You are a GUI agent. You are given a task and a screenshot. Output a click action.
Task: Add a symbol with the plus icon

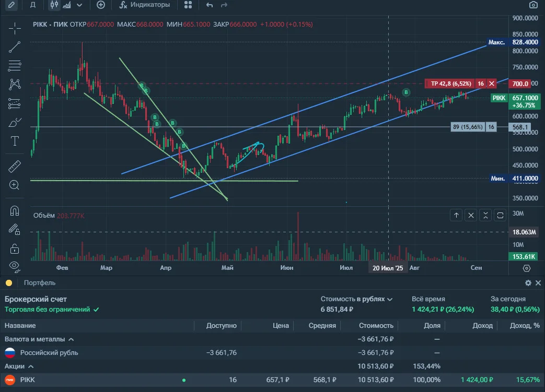pos(101,5)
